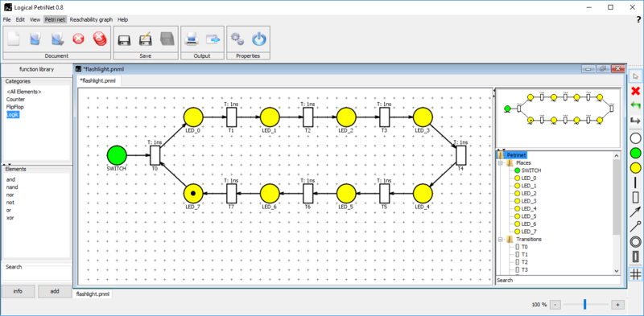Click the minimap overview thumbnail
644x316 pixels.
click(558, 117)
